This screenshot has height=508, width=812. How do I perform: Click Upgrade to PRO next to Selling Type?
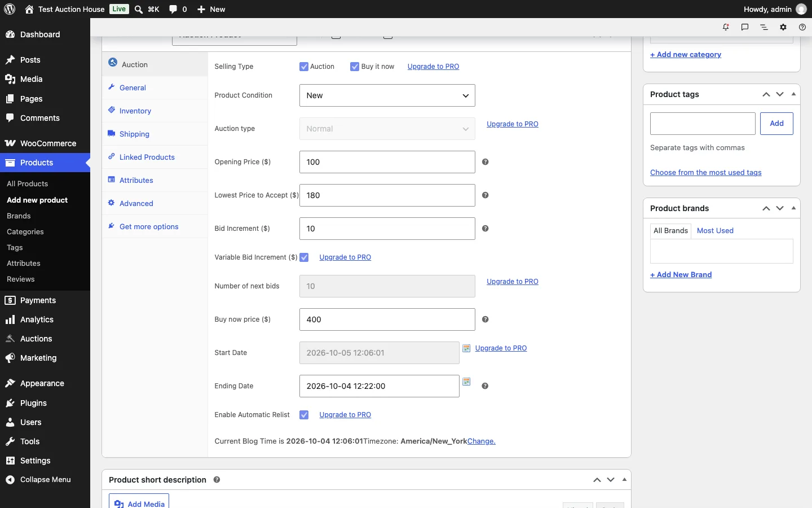click(433, 67)
